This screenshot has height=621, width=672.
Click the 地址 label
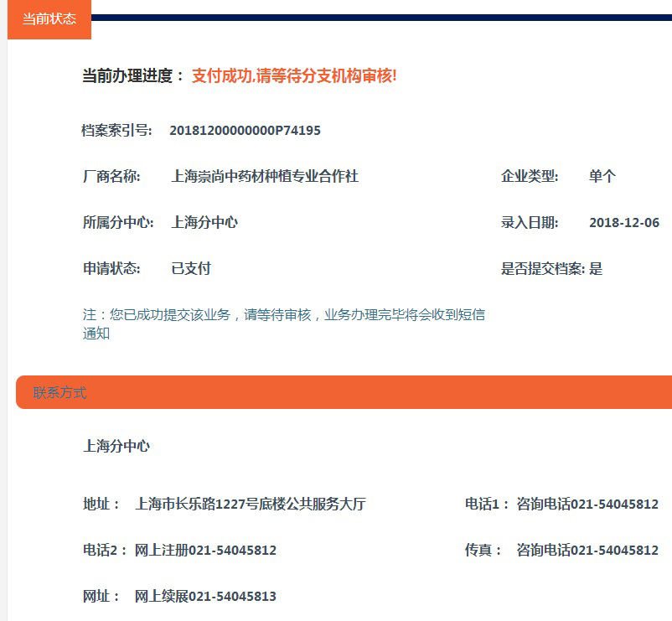click(x=101, y=504)
